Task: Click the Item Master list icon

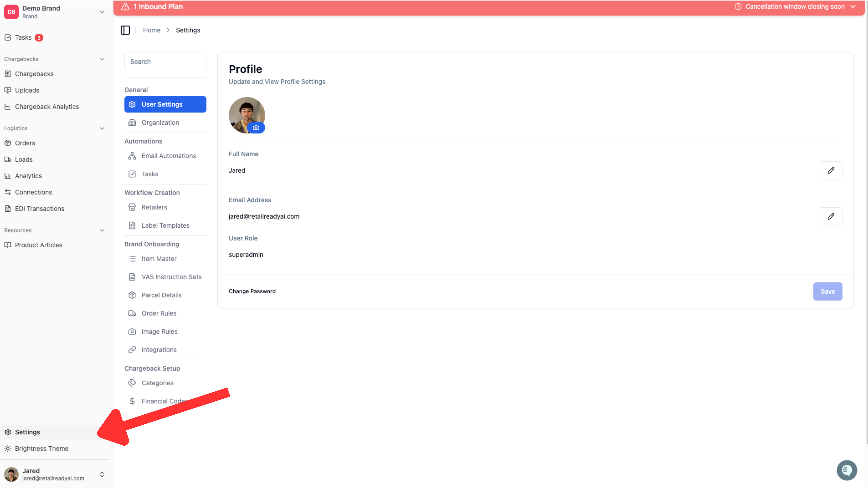Action: [132, 259]
